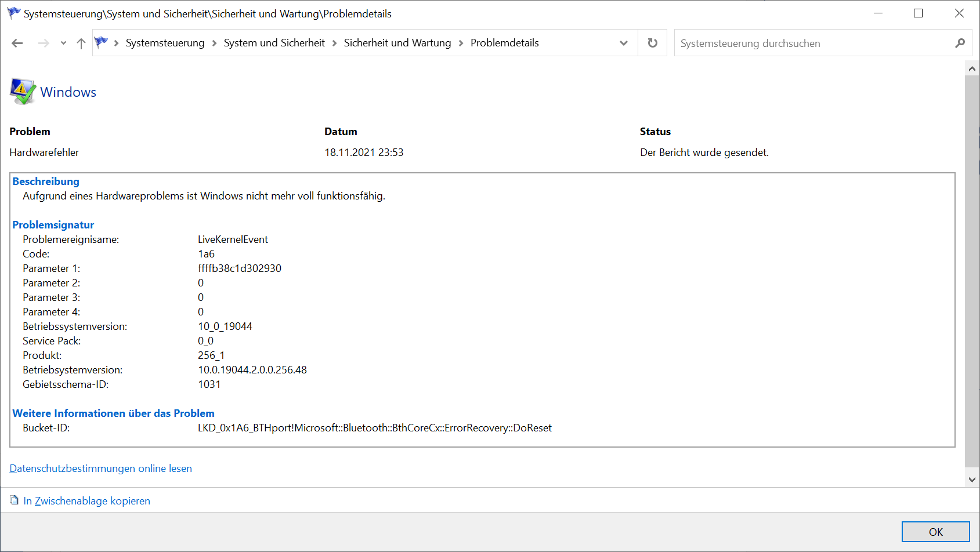Click In Zwischenablage kopieren link
This screenshot has width=980, height=552.
(86, 501)
